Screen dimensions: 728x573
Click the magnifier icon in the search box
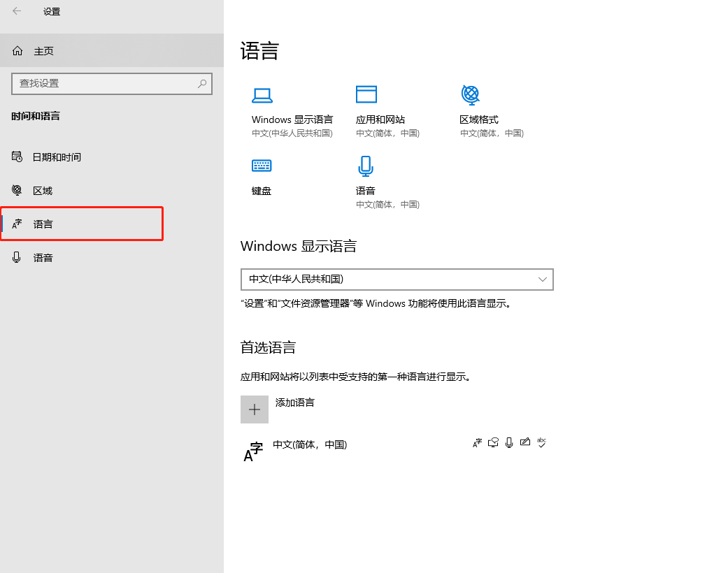202,84
